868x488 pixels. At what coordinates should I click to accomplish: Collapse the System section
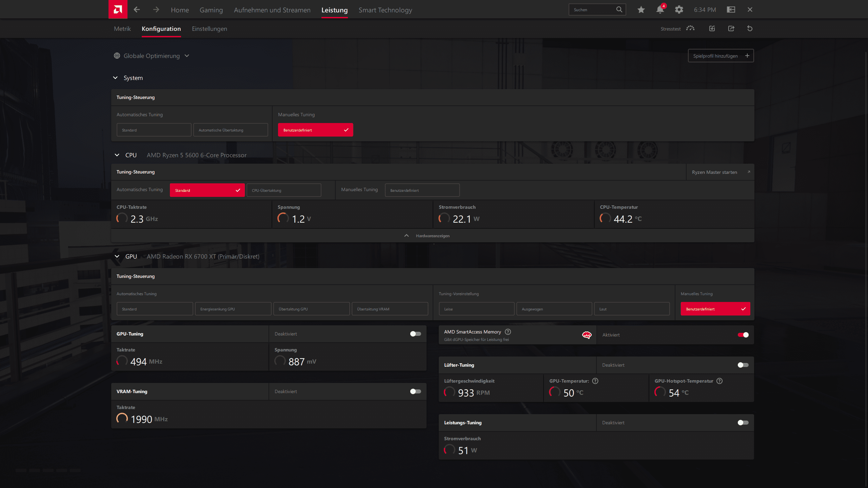115,78
